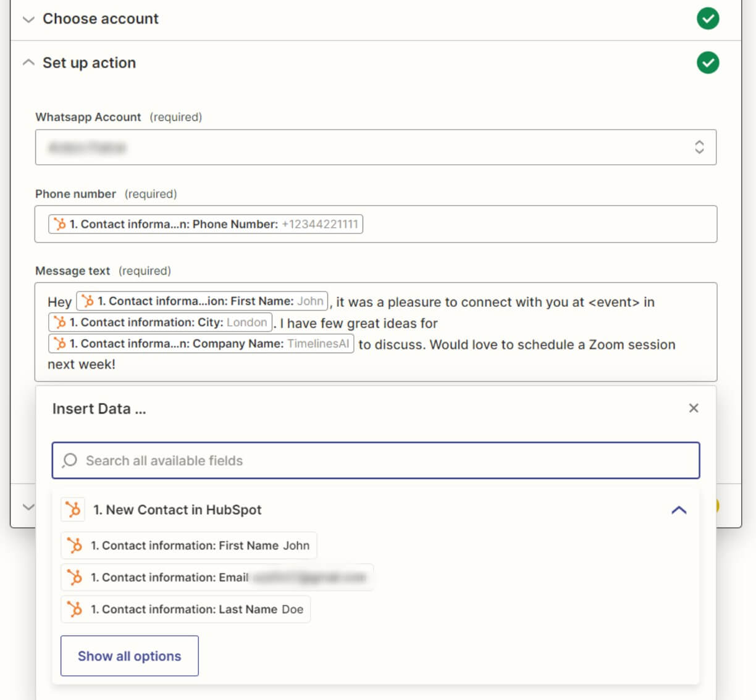
Task: Click green checkmark next to Choose account
Action: 708,19
